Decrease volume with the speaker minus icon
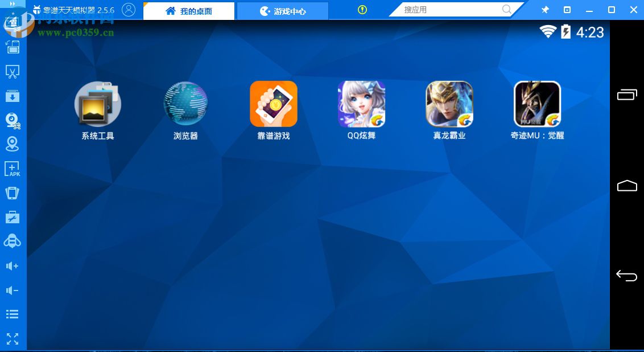The image size is (644, 352). [x=13, y=290]
